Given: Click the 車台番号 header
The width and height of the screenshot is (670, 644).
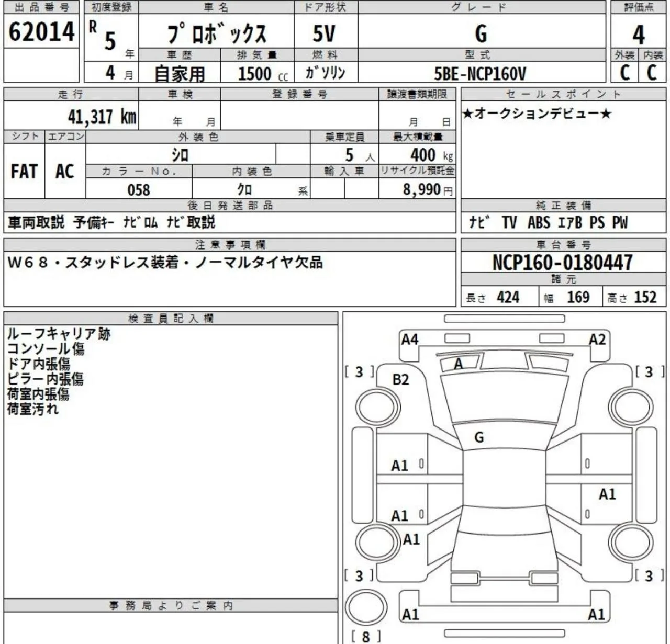Looking at the screenshot, I should [563, 244].
